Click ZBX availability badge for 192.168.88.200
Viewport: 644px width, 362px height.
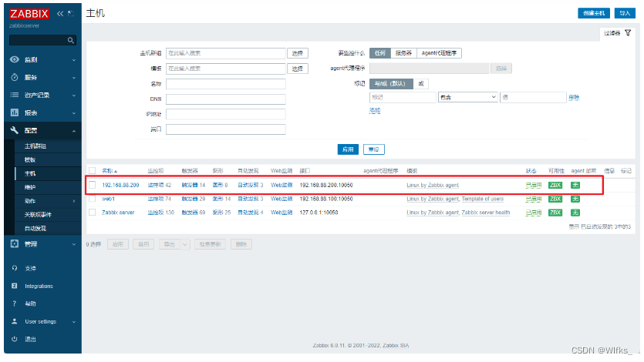click(x=555, y=186)
